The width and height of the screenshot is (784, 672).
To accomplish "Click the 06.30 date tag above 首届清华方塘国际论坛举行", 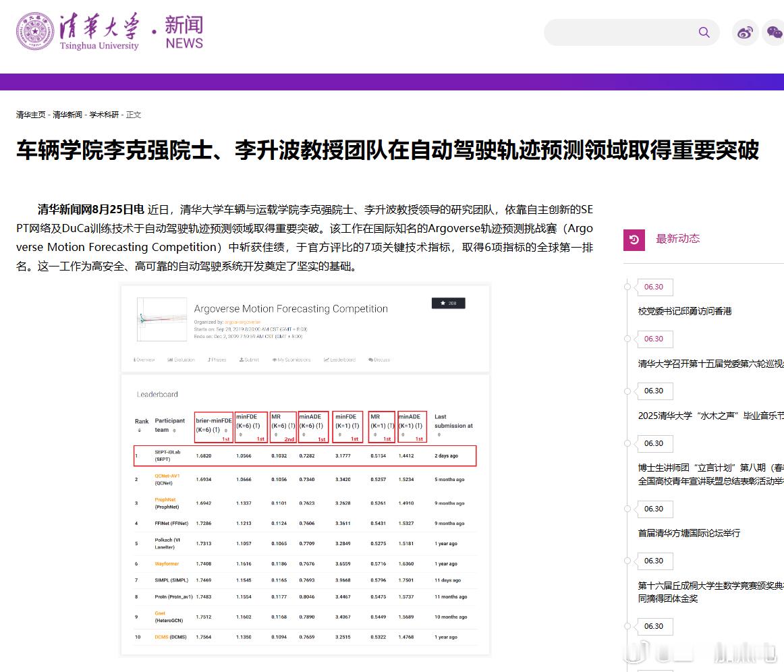I will coord(654,509).
